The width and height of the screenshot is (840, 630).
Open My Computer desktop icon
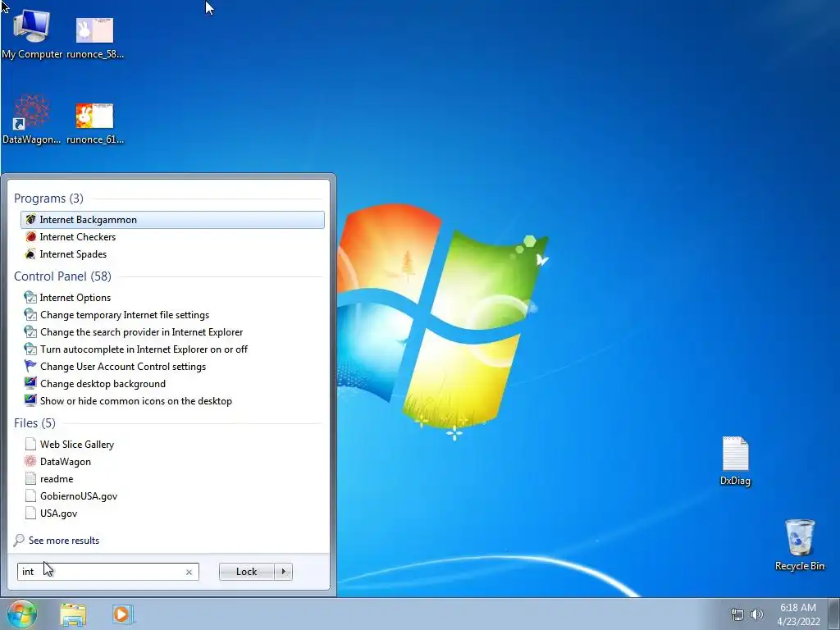[x=32, y=33]
